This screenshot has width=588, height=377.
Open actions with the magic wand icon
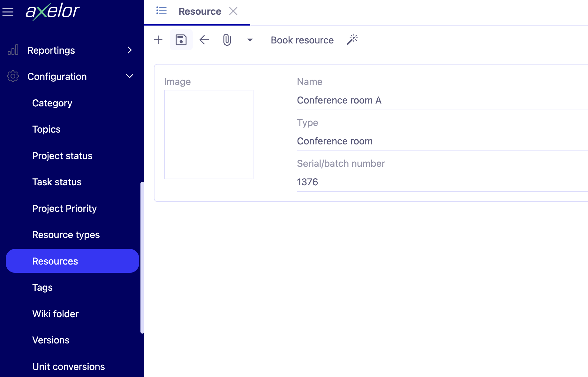coord(352,39)
